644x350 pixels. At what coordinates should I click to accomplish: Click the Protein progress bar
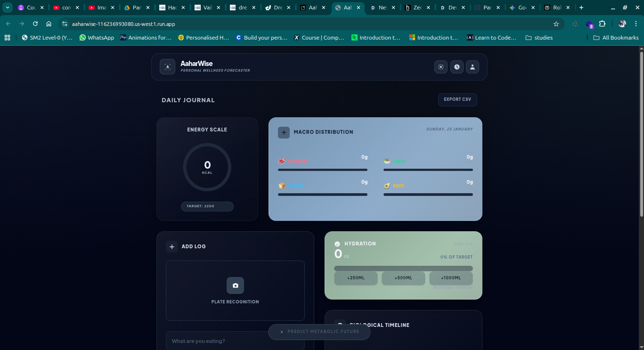point(323,170)
